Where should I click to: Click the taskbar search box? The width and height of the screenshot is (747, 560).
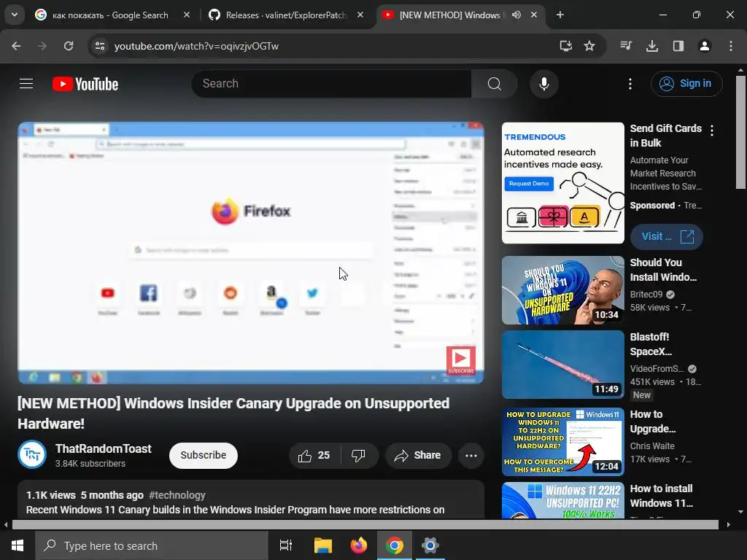(x=152, y=545)
